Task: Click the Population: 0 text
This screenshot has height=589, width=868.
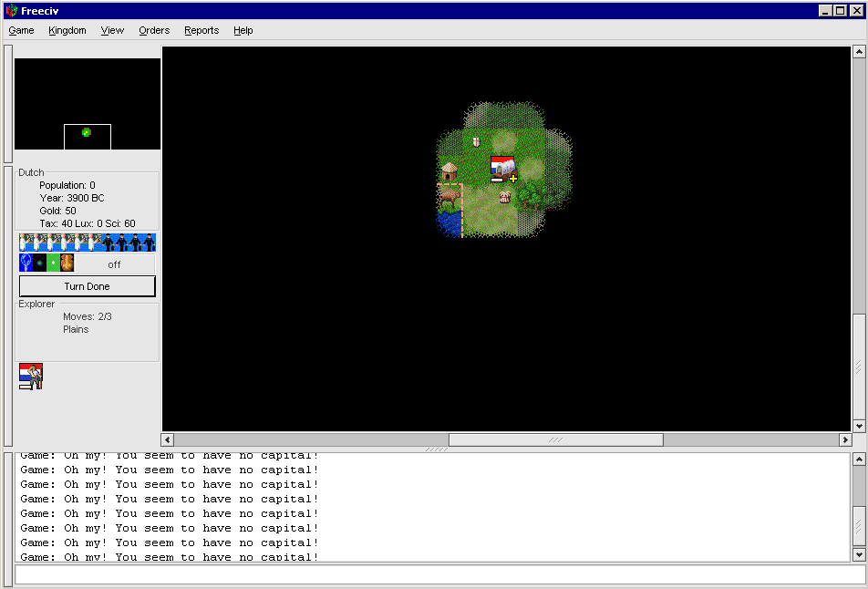Action: (x=67, y=185)
